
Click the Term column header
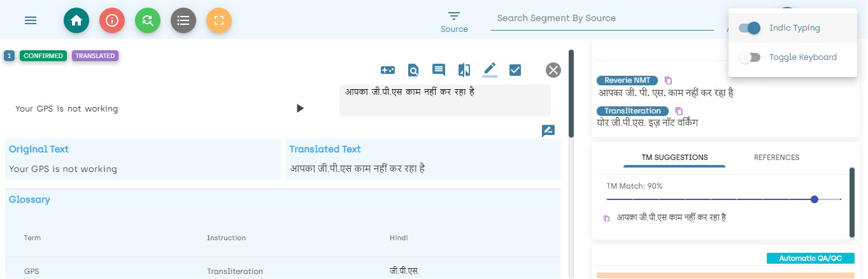click(x=32, y=238)
